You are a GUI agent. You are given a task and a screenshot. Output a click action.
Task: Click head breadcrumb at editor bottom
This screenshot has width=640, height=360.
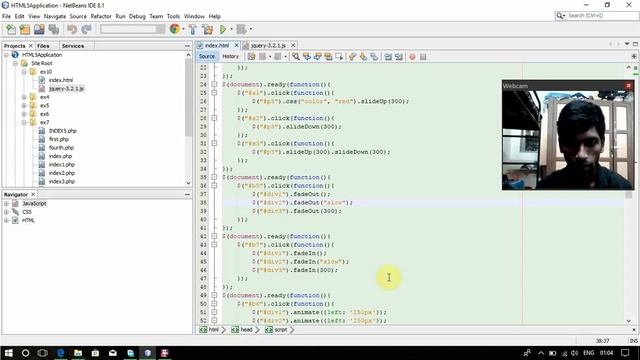[x=246, y=329]
